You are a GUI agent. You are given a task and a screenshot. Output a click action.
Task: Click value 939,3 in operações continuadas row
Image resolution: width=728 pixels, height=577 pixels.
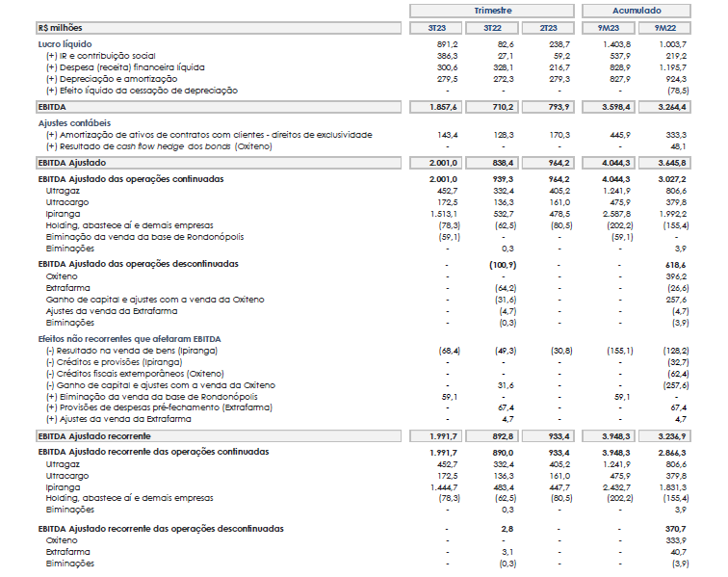pyautogui.click(x=504, y=179)
